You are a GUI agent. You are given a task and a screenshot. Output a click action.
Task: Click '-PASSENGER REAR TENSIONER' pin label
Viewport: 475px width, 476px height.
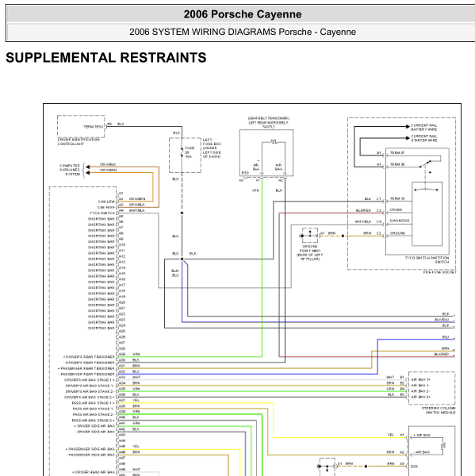point(86,374)
